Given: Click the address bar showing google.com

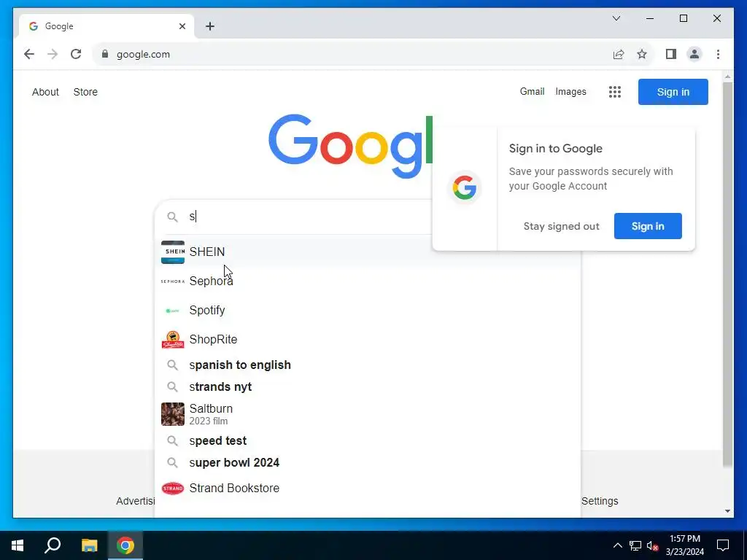Looking at the screenshot, I should click(352, 54).
